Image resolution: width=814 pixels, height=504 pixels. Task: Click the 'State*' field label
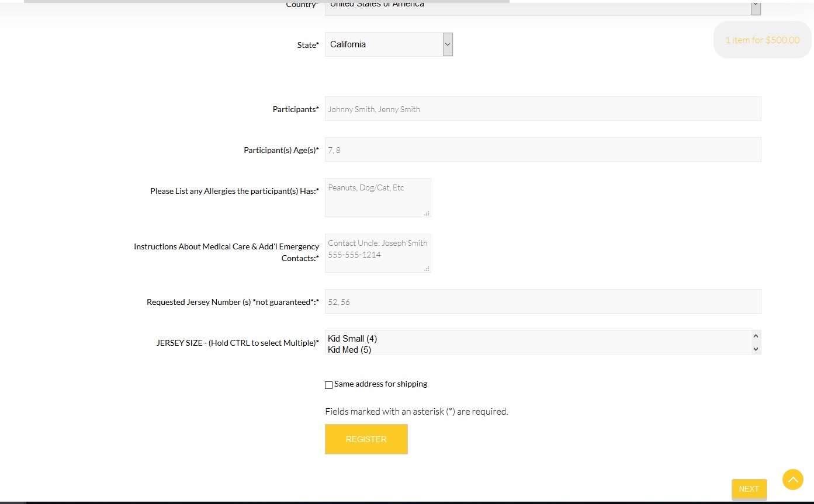309,46
